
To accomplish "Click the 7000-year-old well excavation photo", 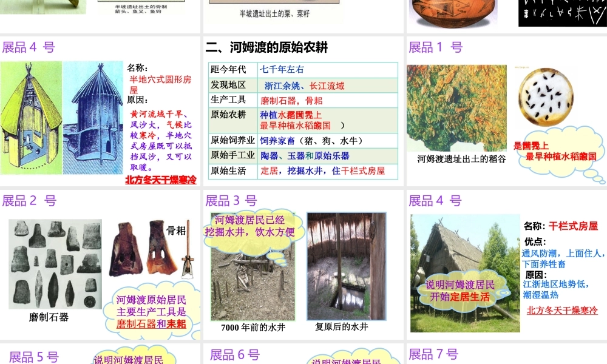I will coord(253,267).
